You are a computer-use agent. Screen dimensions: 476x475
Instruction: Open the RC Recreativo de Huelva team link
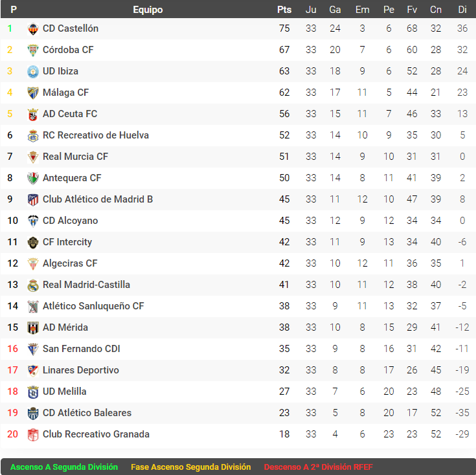(95, 135)
